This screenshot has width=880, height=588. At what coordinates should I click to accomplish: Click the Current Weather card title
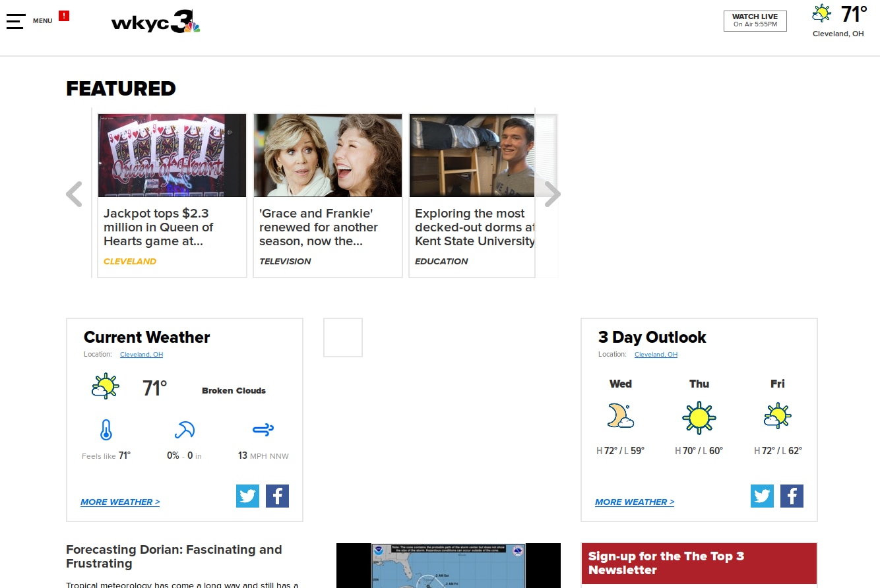click(146, 337)
